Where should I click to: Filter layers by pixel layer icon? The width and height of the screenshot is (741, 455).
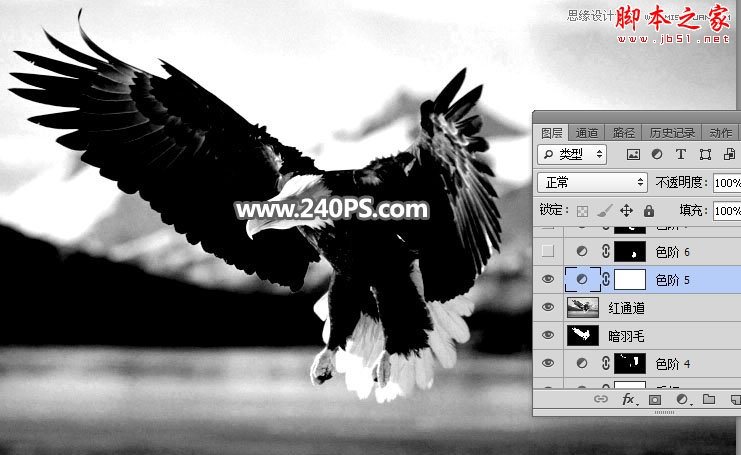(x=633, y=155)
